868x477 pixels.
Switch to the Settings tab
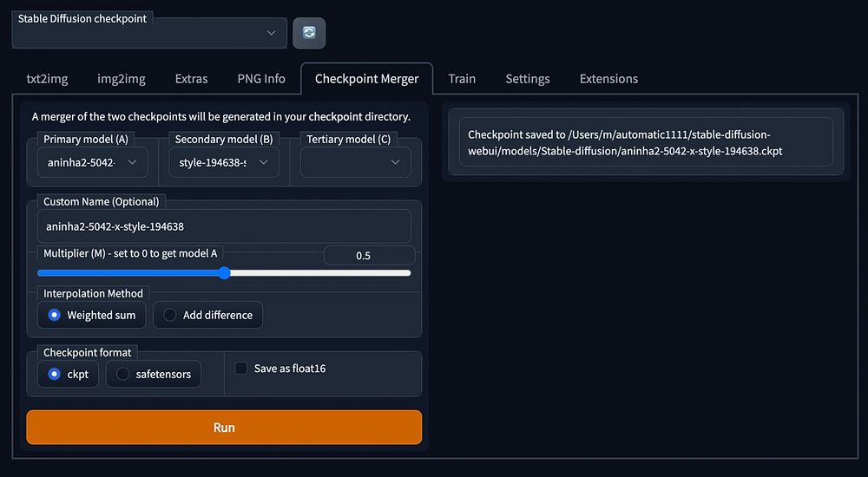coord(528,78)
